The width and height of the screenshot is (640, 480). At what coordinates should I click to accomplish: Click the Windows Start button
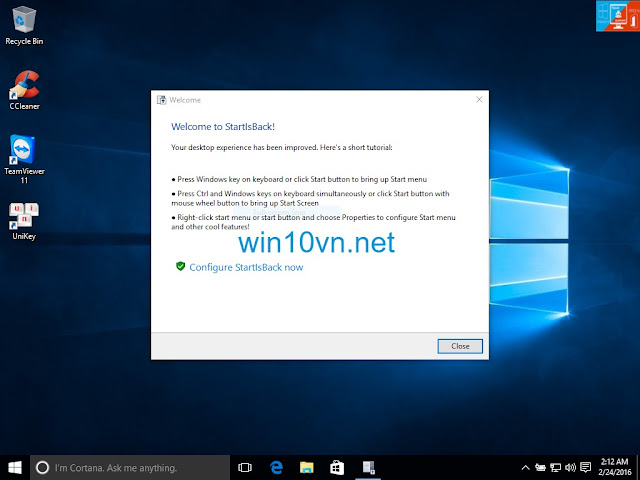(x=15, y=468)
